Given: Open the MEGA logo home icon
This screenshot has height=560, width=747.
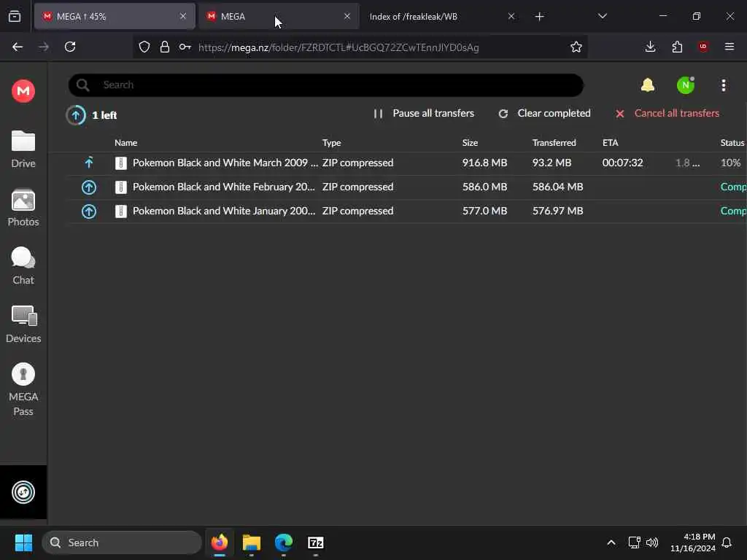Looking at the screenshot, I should pyautogui.click(x=23, y=90).
